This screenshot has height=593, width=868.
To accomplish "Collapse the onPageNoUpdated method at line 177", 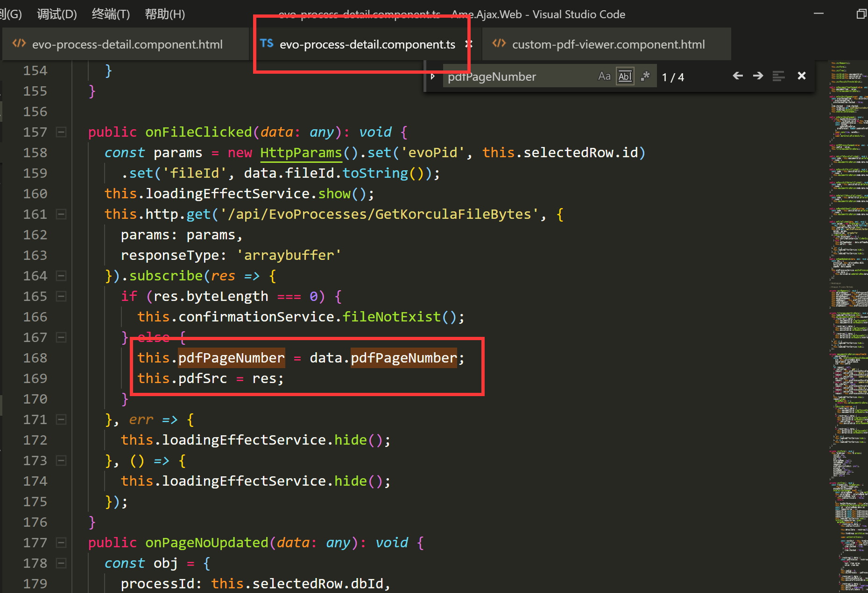I will [61, 543].
